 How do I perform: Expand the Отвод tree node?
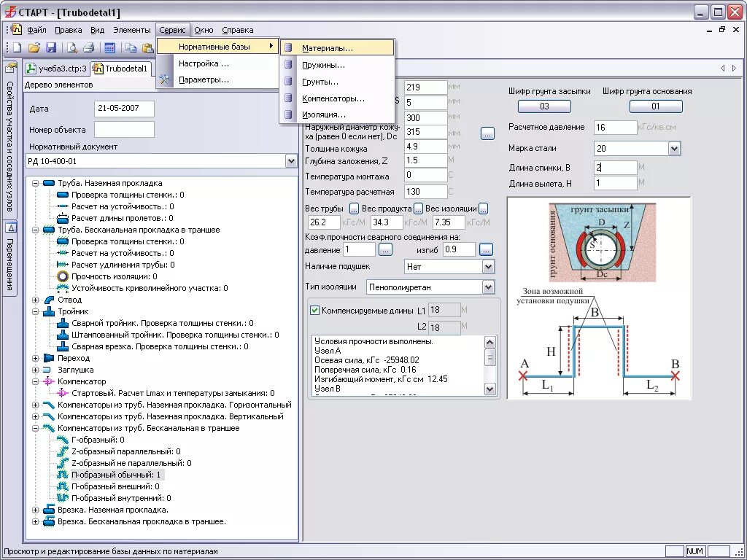point(35,300)
